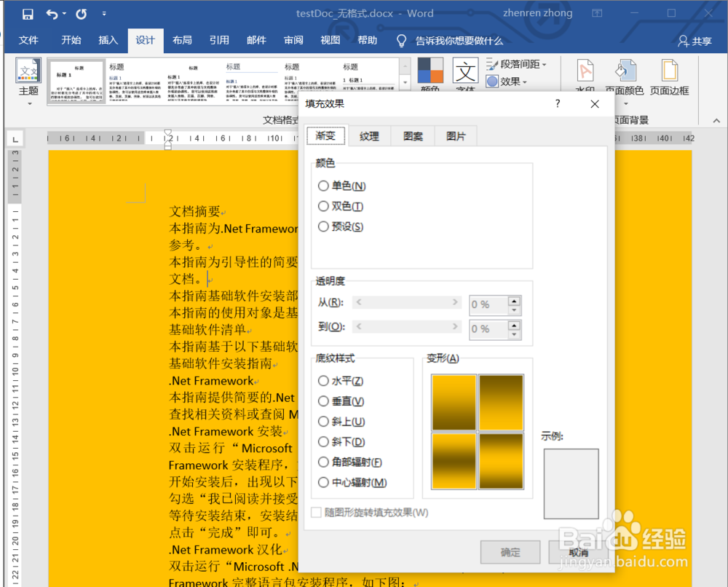728x587 pixels.
Task: Select 中心辐射 from center shading style
Action: pyautogui.click(x=352, y=483)
